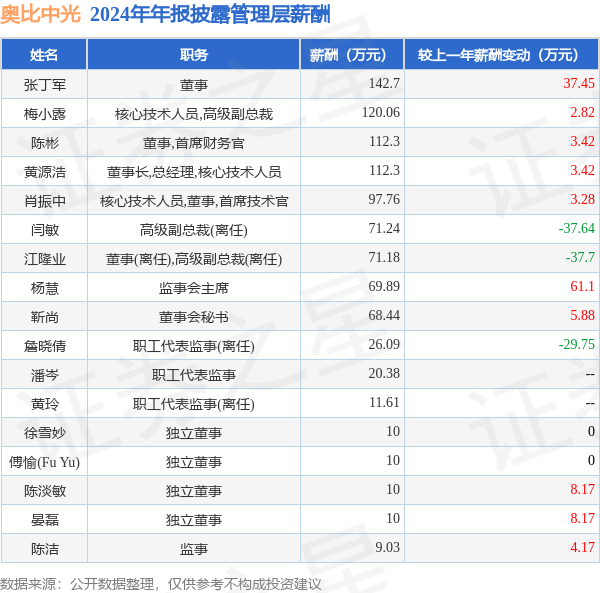Select the name 杨慧
The height and width of the screenshot is (593, 600).
pyautogui.click(x=45, y=288)
